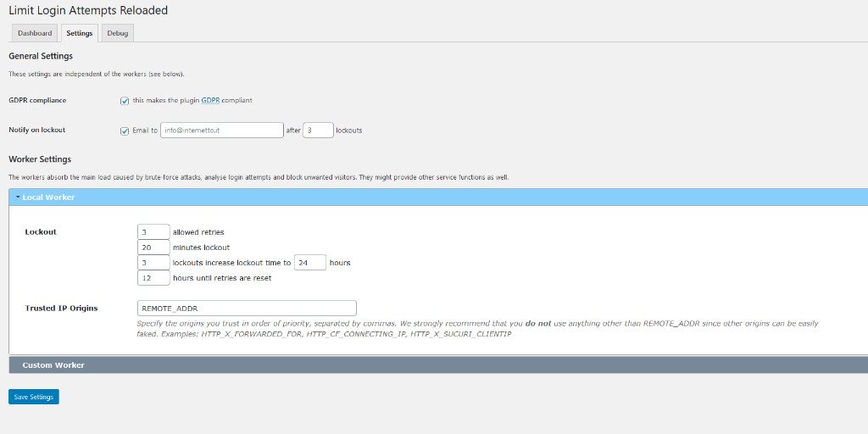Click the hours until retries reset field

point(153,278)
